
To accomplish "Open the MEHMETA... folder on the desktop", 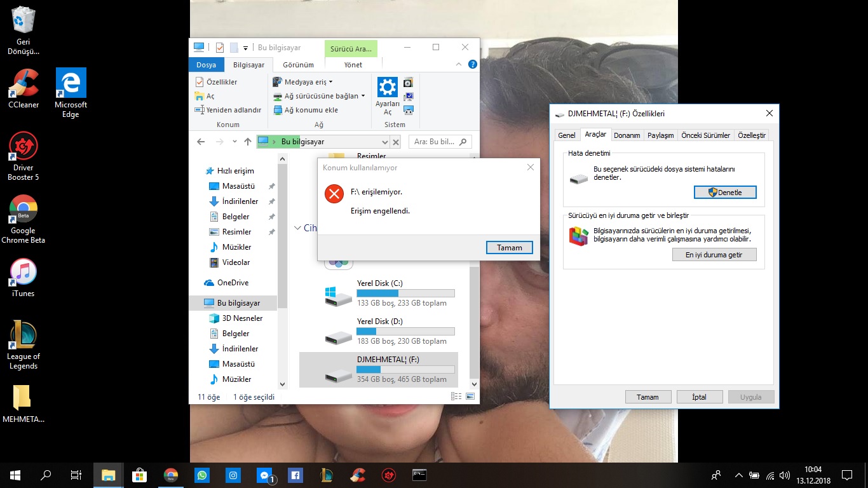I will tap(24, 404).
